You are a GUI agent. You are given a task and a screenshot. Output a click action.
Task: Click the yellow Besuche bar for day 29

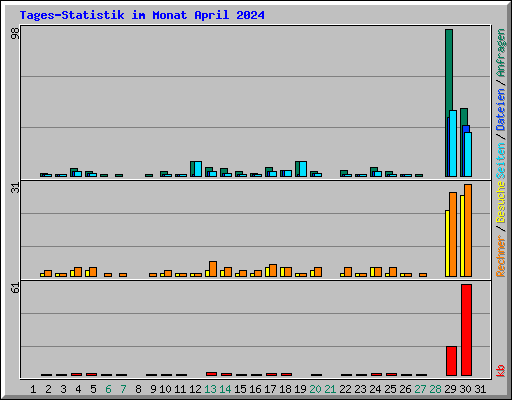pos(447,243)
